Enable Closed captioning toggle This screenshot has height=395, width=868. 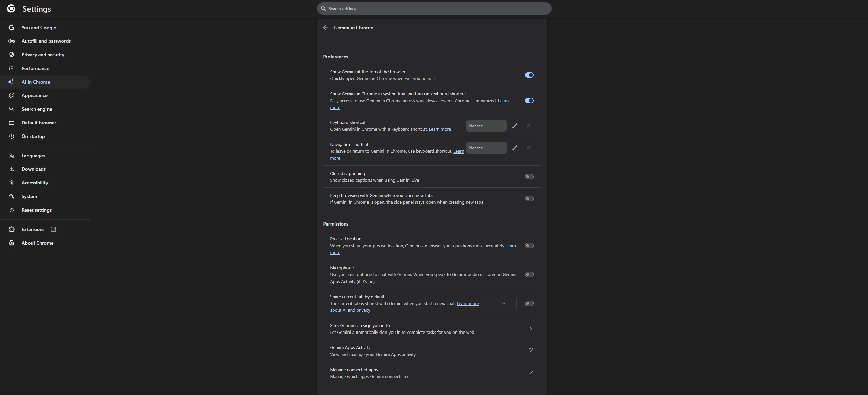(529, 177)
